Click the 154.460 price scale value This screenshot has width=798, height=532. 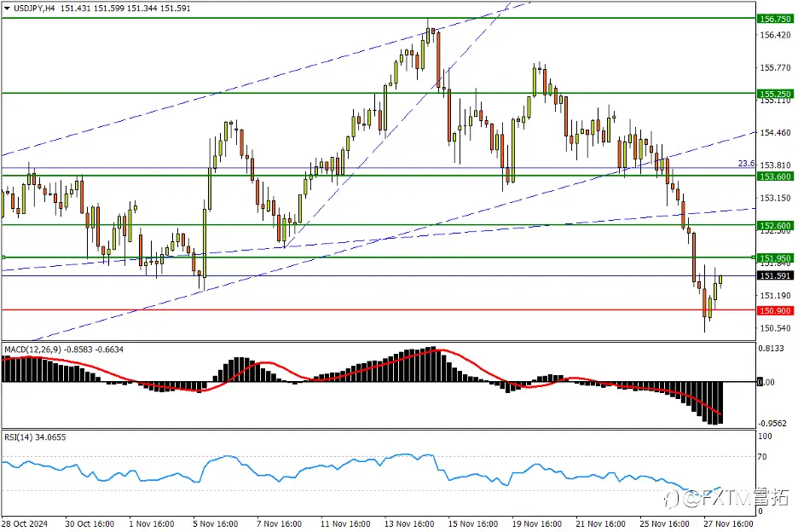(775, 133)
